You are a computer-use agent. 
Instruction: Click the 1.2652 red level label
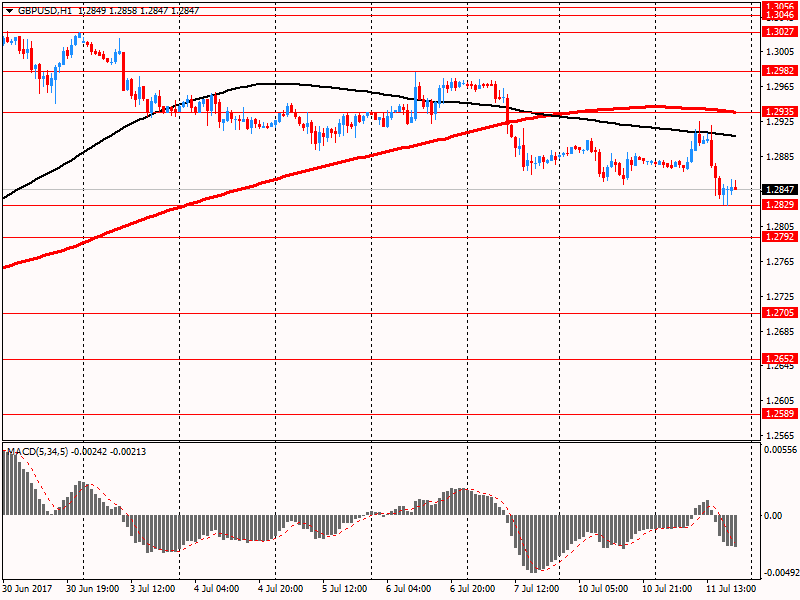(x=780, y=359)
